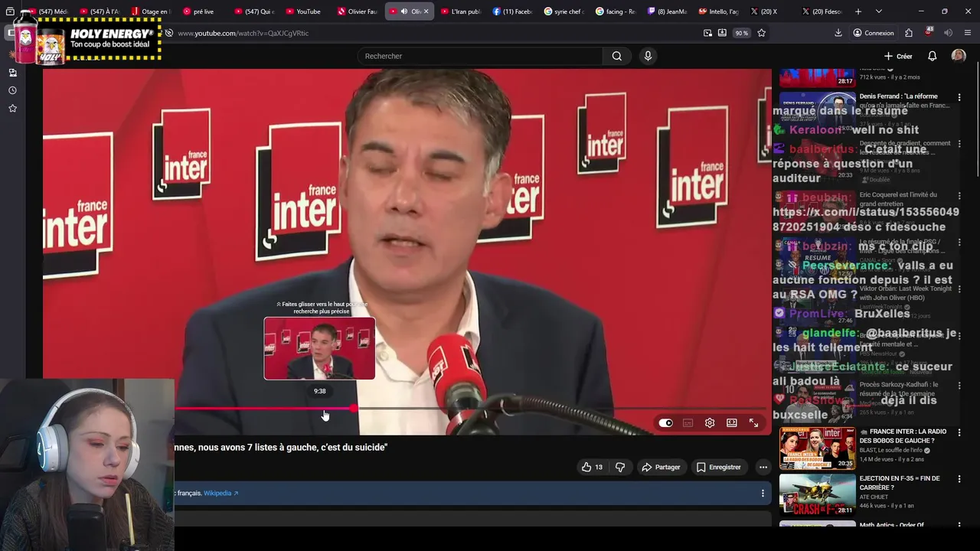
Task: Open options for the 'EJECTION EN F-35' video
Action: click(x=959, y=480)
